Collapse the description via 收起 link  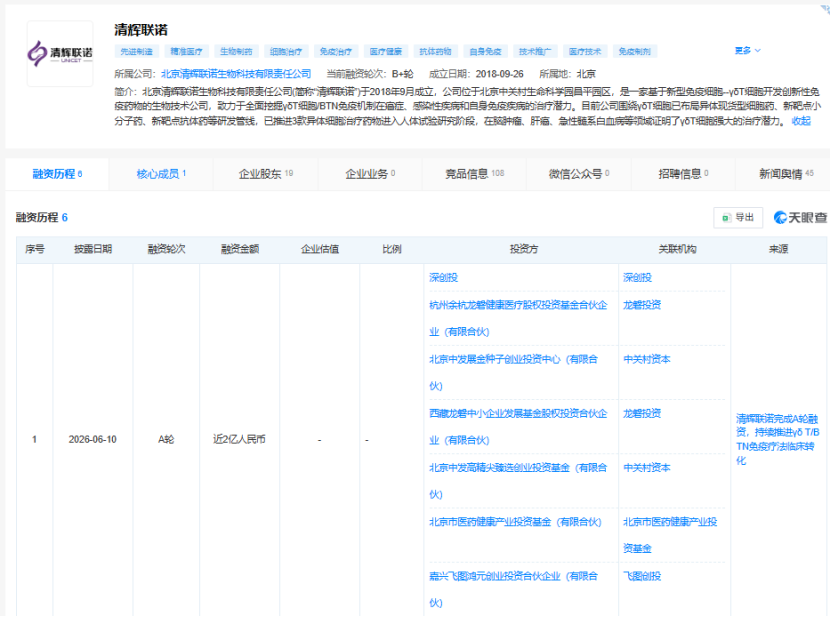(801, 121)
